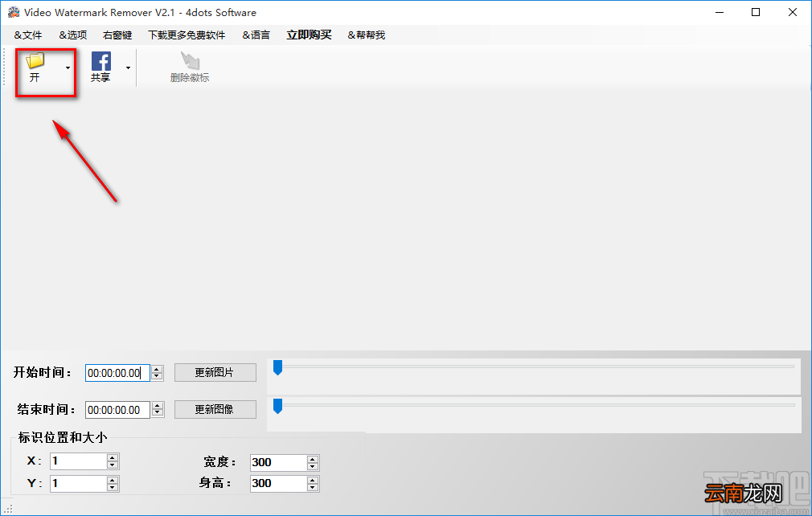Image resolution: width=812 pixels, height=516 pixels.
Task: Decrease start time with down spinner arrow
Action: pos(158,377)
